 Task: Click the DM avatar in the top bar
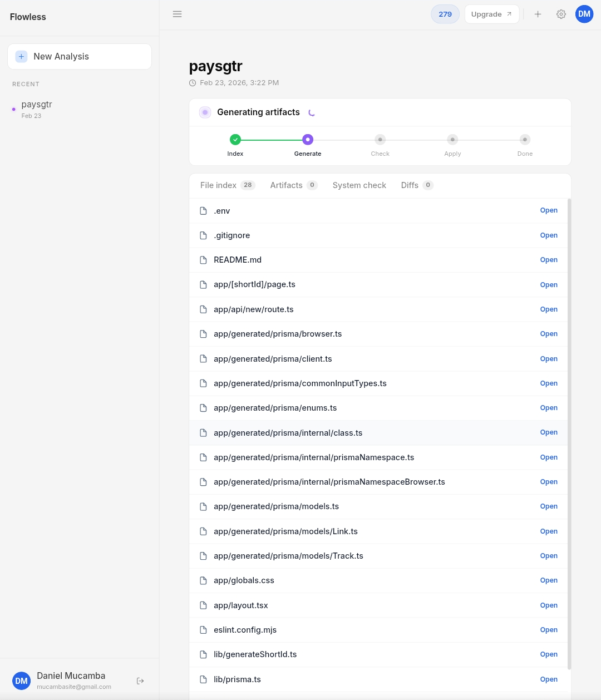pos(584,14)
